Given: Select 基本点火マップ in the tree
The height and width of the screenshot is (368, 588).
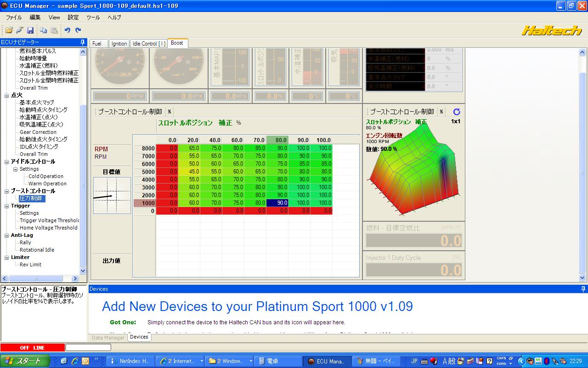Looking at the screenshot, I should tap(37, 103).
